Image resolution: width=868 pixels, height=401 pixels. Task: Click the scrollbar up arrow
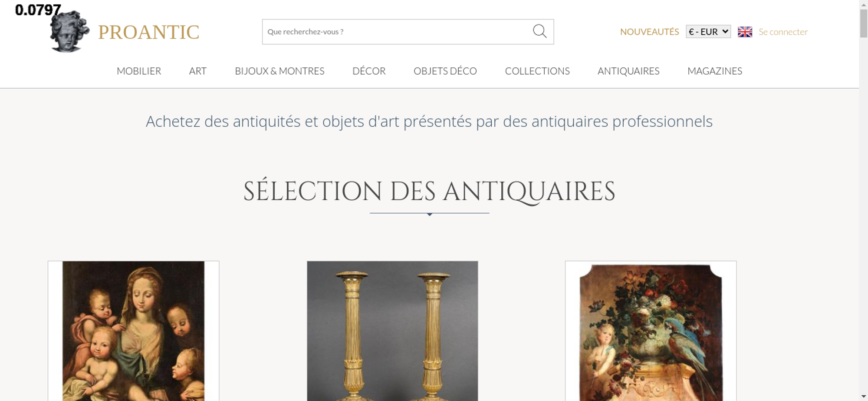[x=863, y=4]
